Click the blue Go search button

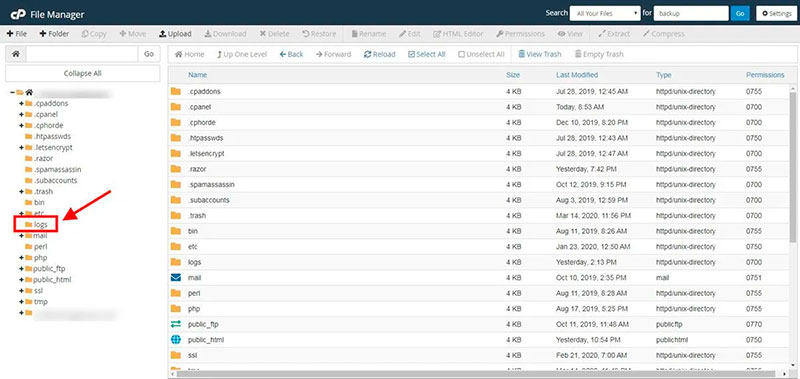click(740, 14)
